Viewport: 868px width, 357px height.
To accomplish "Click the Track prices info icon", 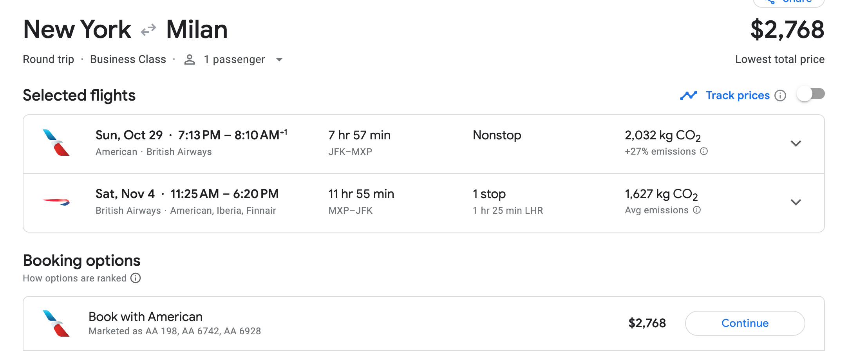I will (x=780, y=96).
